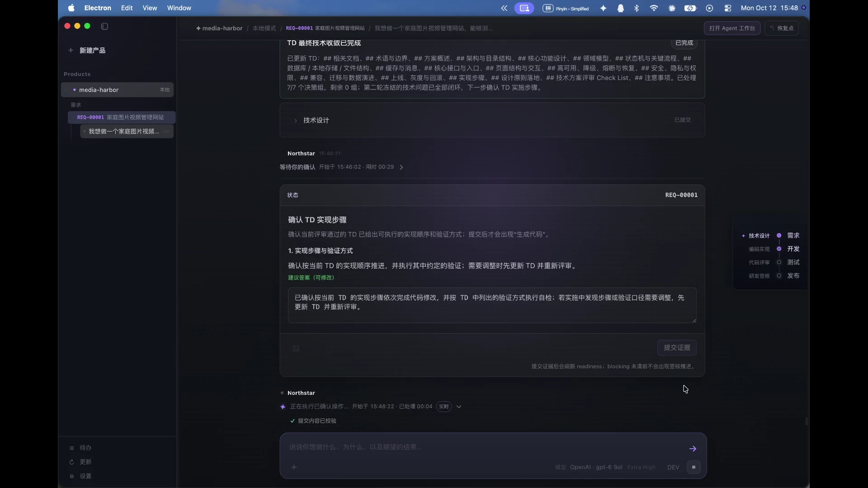Open the Bluetooth menu bar icon
Viewport: 868px width, 488px height.
pyautogui.click(x=637, y=8)
